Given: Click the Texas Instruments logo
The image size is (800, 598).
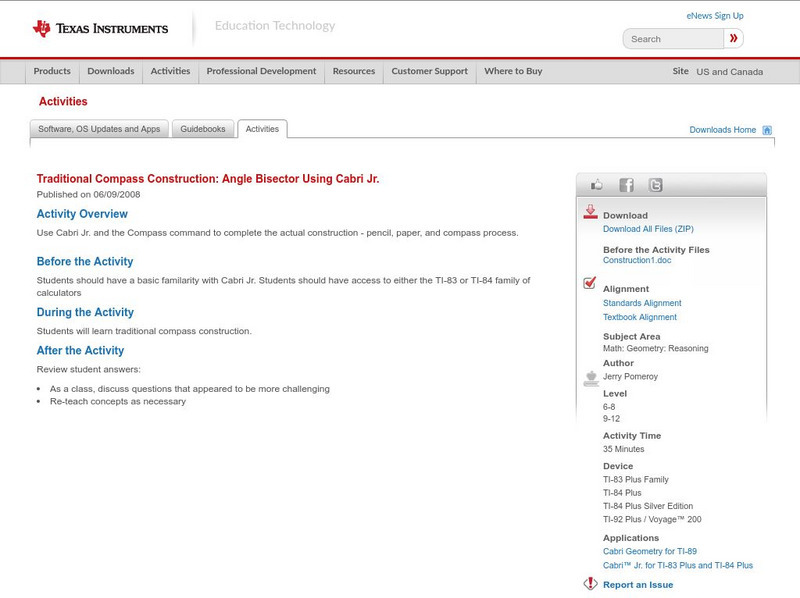Looking at the screenshot, I should [x=100, y=28].
